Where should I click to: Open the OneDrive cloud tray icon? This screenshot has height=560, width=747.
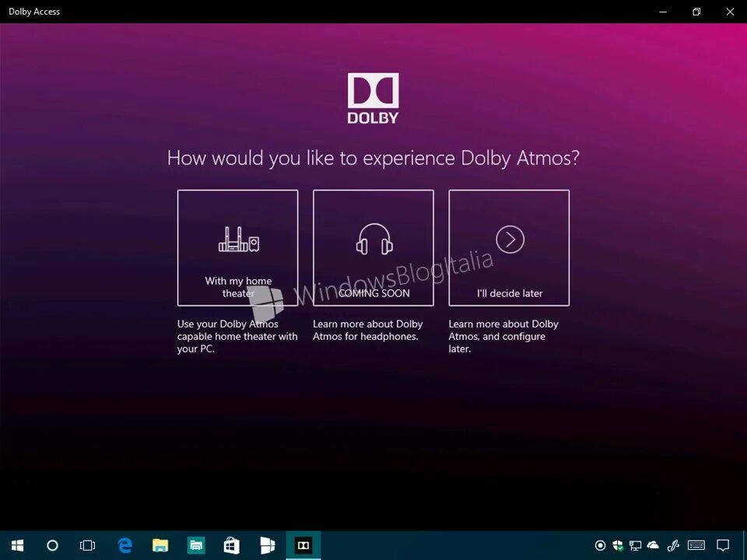coord(653,544)
